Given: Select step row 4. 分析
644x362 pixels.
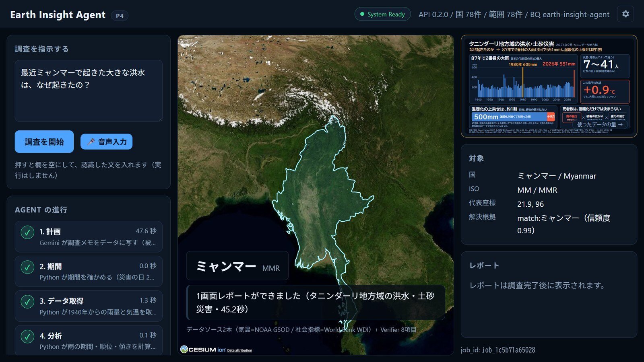Looking at the screenshot, I should tap(89, 340).
